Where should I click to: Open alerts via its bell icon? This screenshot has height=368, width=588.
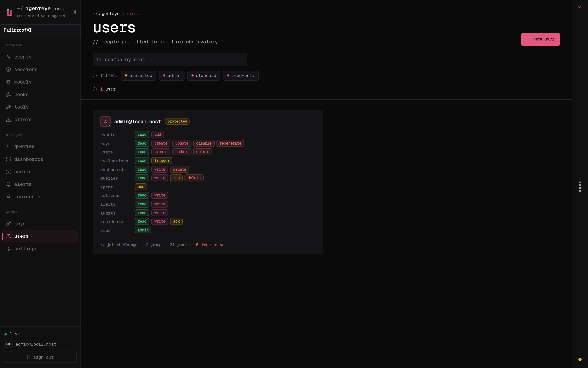[8, 184]
